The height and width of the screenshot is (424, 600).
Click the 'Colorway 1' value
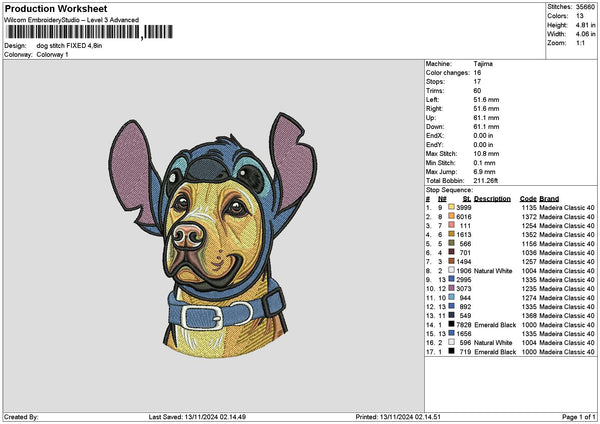coord(52,55)
